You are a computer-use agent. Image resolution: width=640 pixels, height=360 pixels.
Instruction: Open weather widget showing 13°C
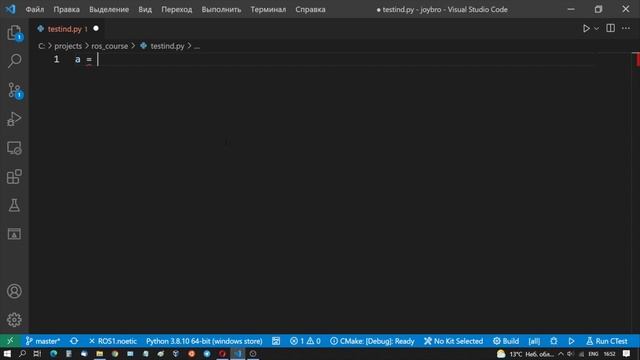click(526, 354)
